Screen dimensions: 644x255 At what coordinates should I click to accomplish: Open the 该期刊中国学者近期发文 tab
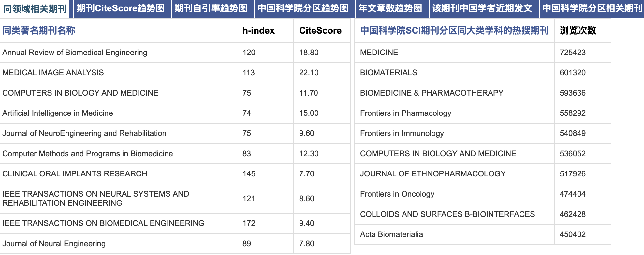pos(482,8)
